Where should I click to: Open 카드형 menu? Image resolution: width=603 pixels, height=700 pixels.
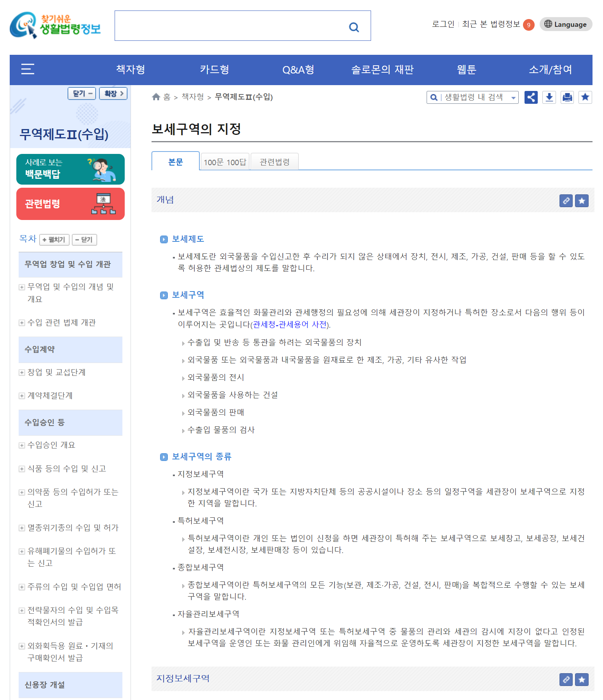pos(214,70)
